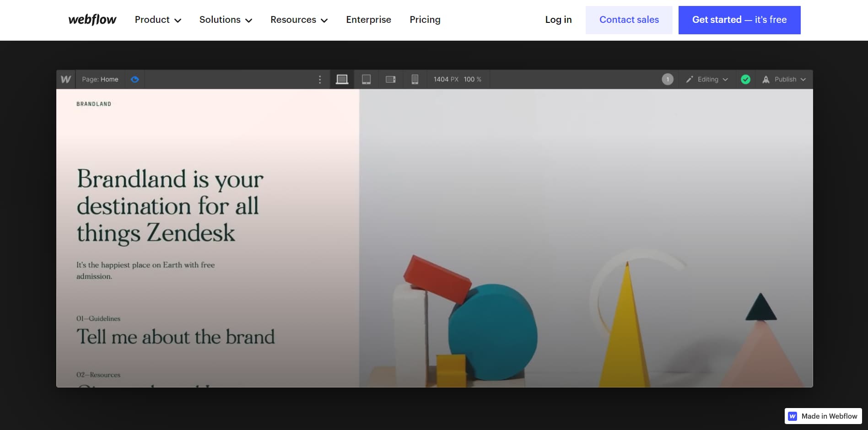Select the mobile landscape breakpoint icon

[x=390, y=79]
